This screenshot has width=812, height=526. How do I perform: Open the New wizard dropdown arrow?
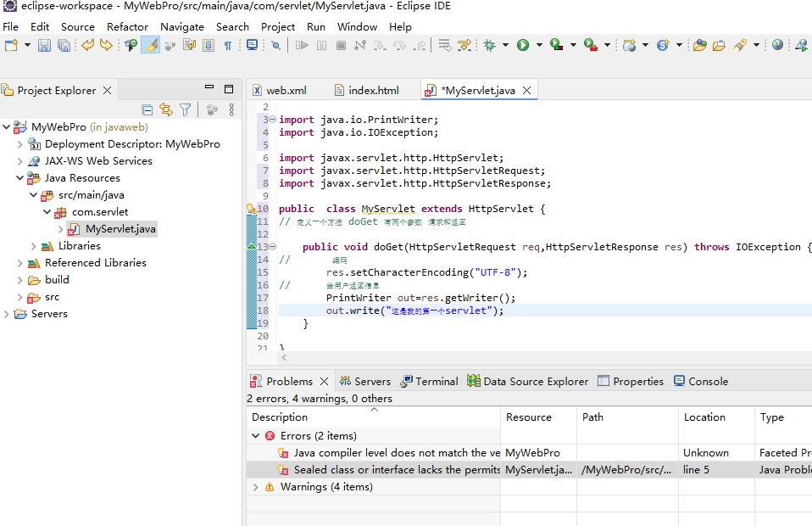(x=27, y=46)
